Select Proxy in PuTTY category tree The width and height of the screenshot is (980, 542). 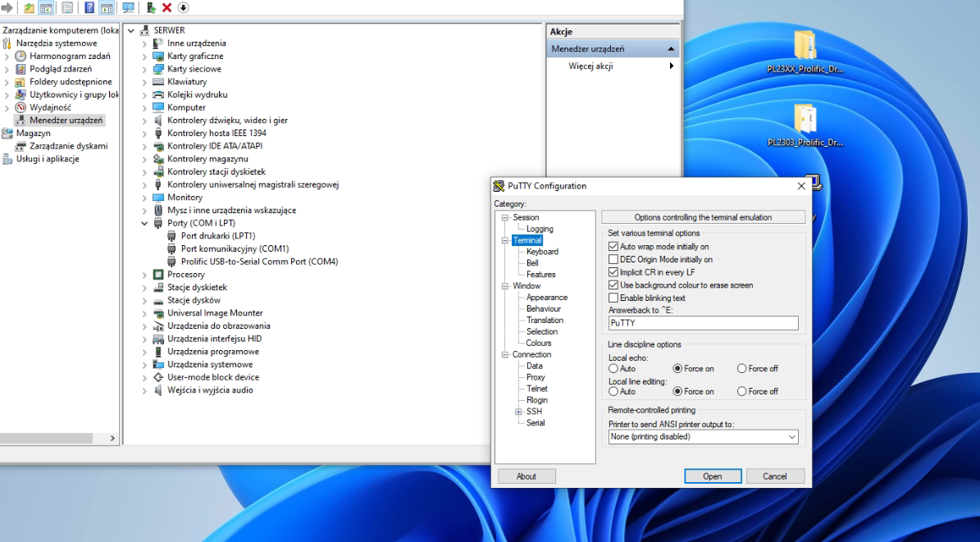tap(536, 377)
